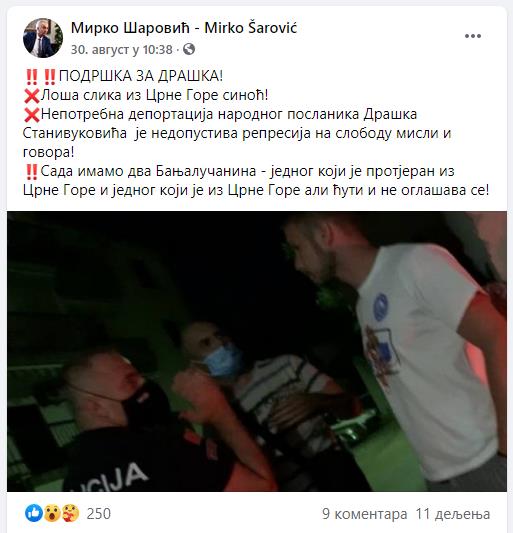Click the blue thumbs-up Like reaction icon
Screen dimensions: 513x533
coord(34,513)
